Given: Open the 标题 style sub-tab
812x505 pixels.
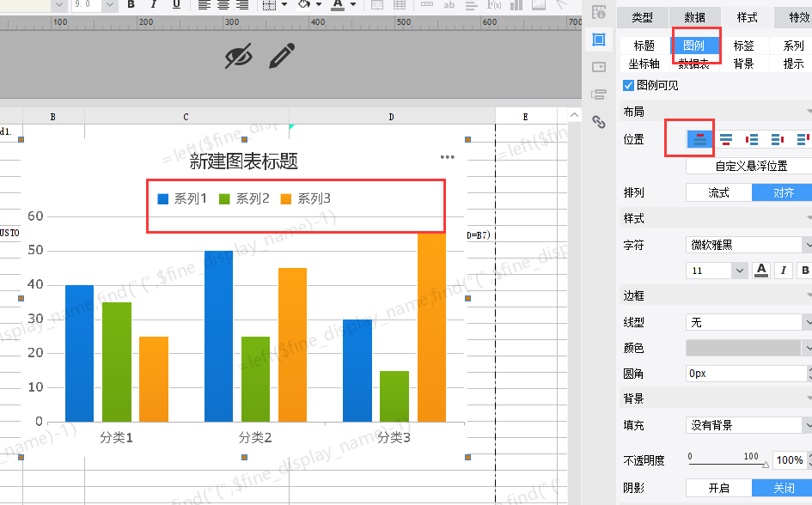Looking at the screenshot, I should 644,46.
